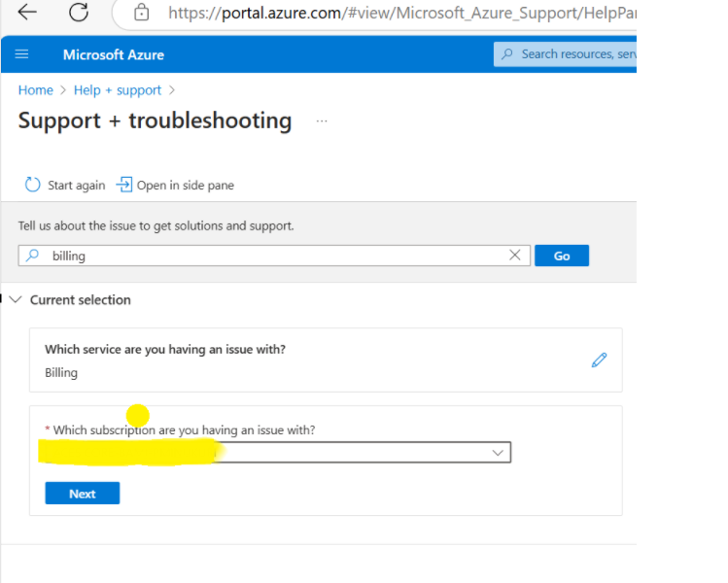Select the portal.azure.com address bar URL
Screen dimensions: 728x583
coord(402,13)
